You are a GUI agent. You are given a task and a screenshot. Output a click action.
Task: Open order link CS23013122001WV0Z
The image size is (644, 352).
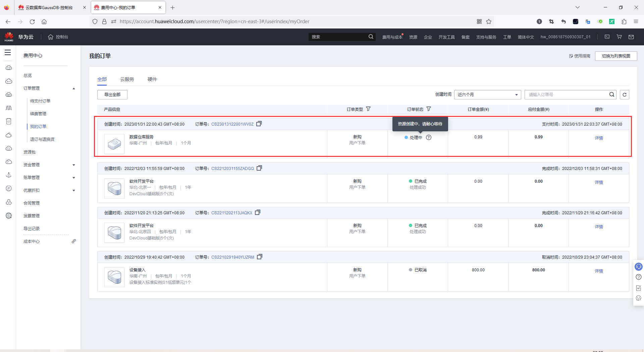coord(232,124)
